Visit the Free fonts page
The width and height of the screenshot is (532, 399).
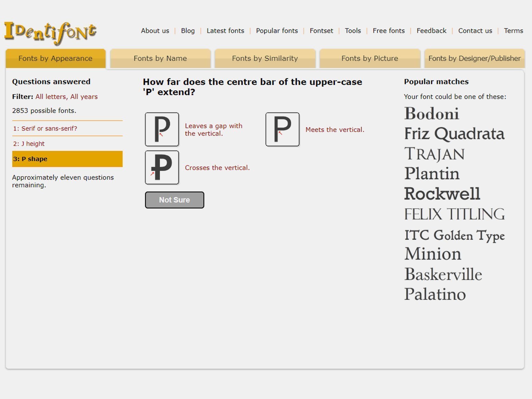(389, 31)
